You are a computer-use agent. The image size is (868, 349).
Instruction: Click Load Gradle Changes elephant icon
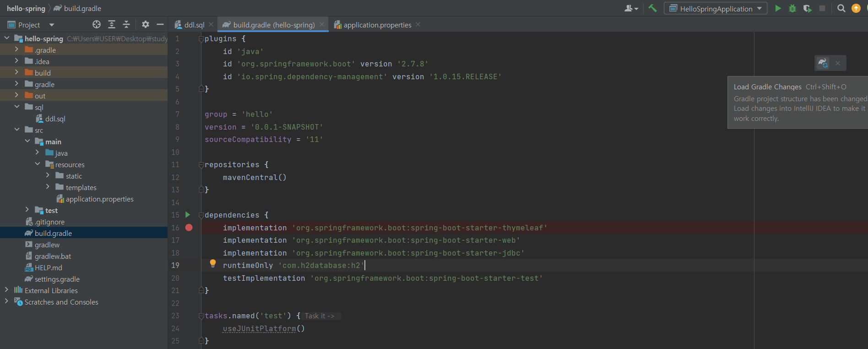(x=823, y=63)
